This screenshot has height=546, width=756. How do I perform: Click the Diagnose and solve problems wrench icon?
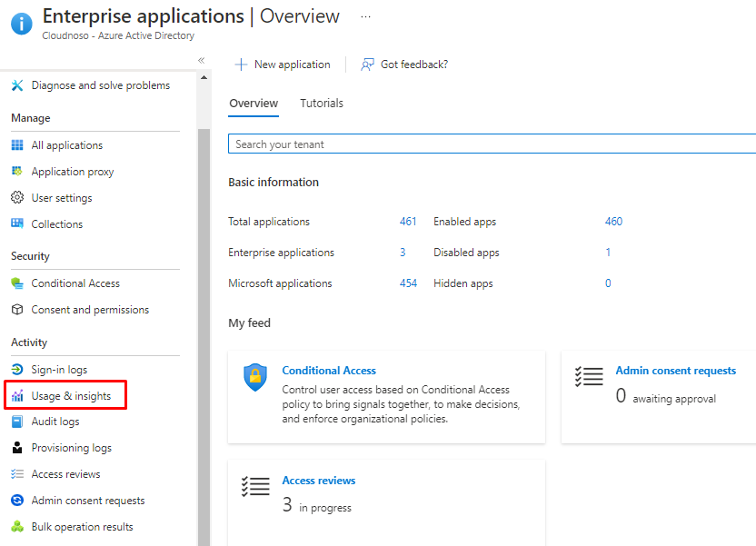tap(17, 85)
